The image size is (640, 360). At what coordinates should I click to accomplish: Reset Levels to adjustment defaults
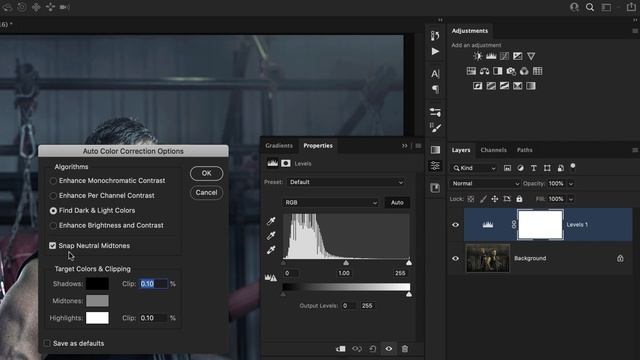373,349
